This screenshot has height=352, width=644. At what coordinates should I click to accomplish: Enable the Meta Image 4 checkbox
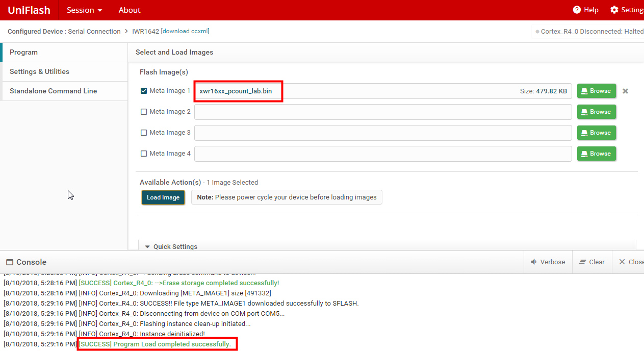[x=144, y=154]
